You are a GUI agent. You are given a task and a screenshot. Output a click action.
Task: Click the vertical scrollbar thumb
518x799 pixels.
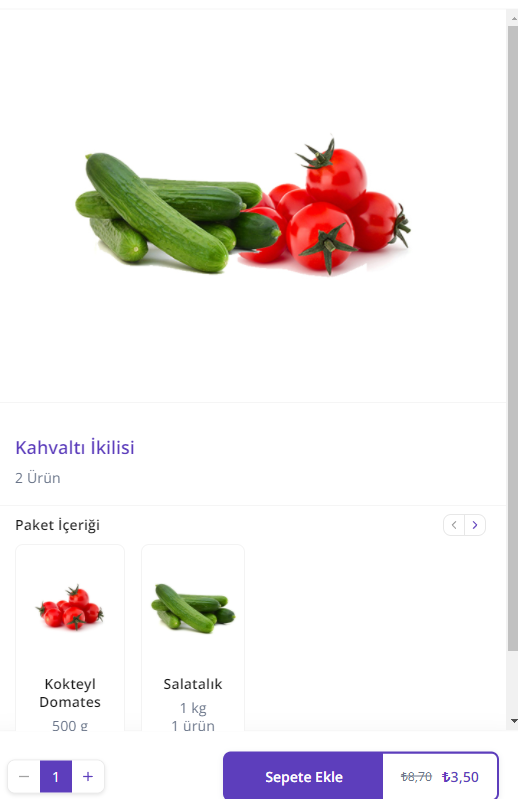513,338
